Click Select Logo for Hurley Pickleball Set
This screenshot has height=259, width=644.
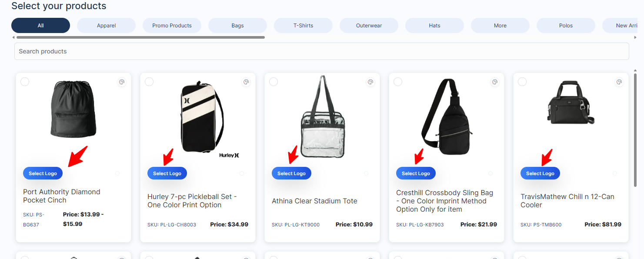[167, 173]
